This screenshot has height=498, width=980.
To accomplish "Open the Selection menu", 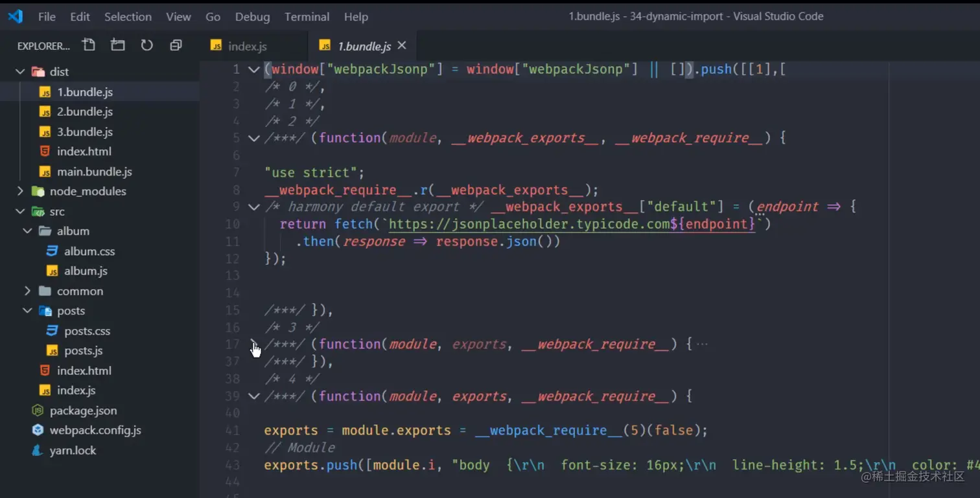I will click(x=128, y=17).
